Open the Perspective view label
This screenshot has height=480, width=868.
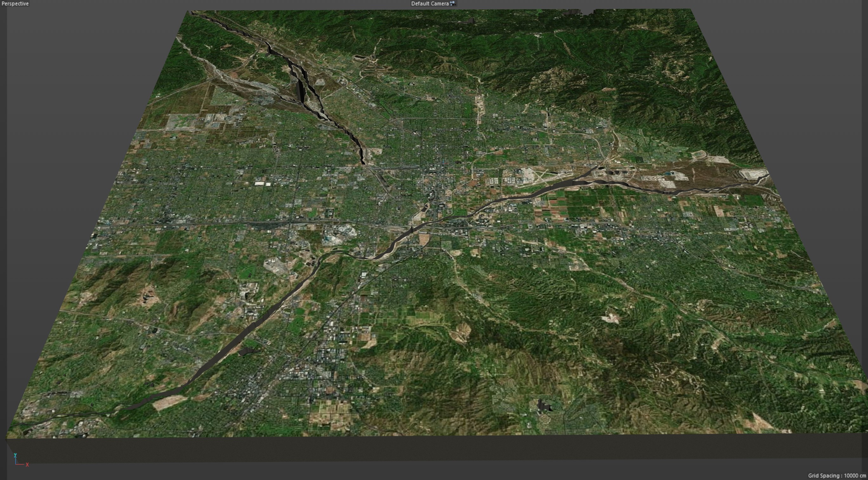coord(15,3)
